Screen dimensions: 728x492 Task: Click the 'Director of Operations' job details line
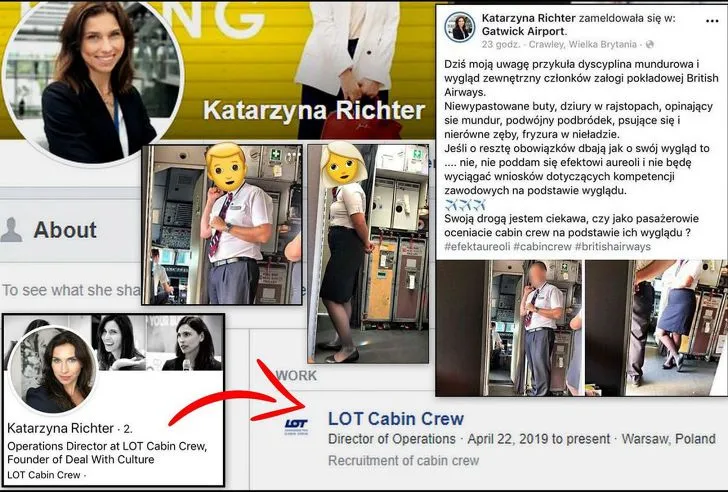coord(521,439)
